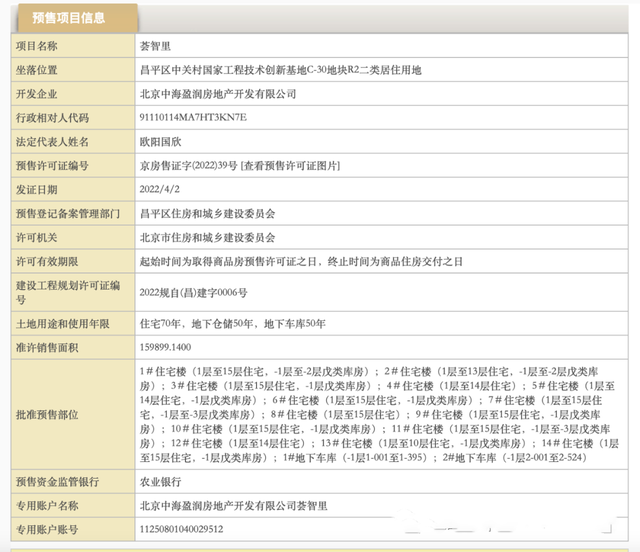Select the issue date 2022/4/2
Image resolution: width=640 pixels, height=552 pixels.
pyautogui.click(x=160, y=189)
